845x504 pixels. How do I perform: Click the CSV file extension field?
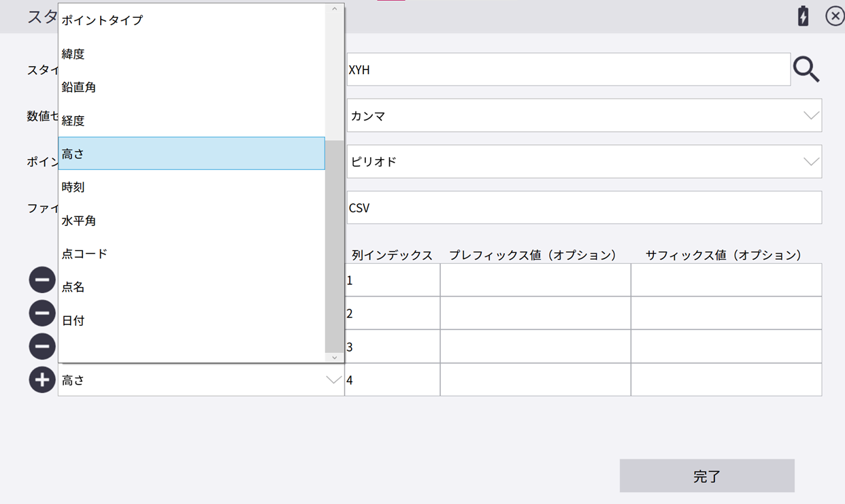(584, 207)
